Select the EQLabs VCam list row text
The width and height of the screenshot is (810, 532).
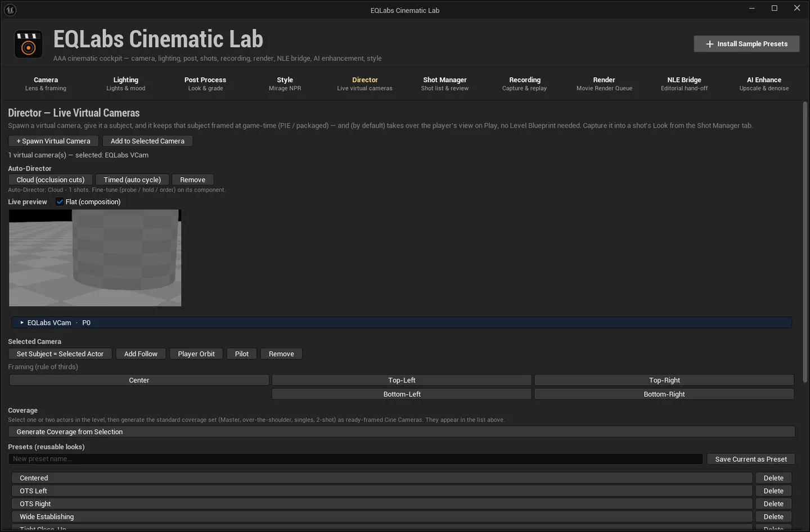(x=59, y=323)
